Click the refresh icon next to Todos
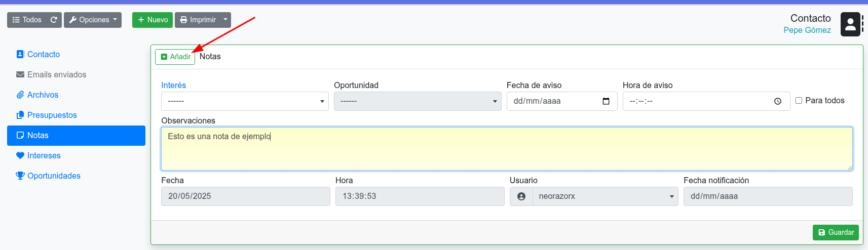The width and height of the screenshot is (868, 250). (x=54, y=20)
